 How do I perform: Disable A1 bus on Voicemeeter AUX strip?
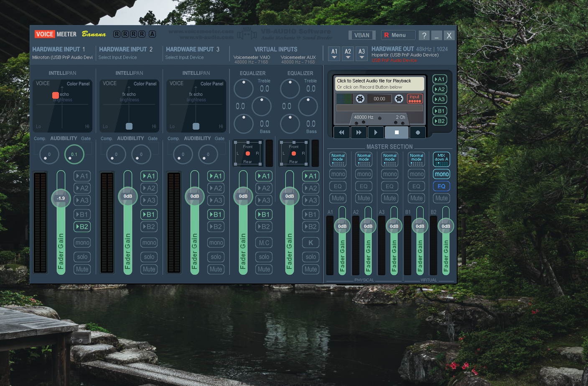coord(311,176)
